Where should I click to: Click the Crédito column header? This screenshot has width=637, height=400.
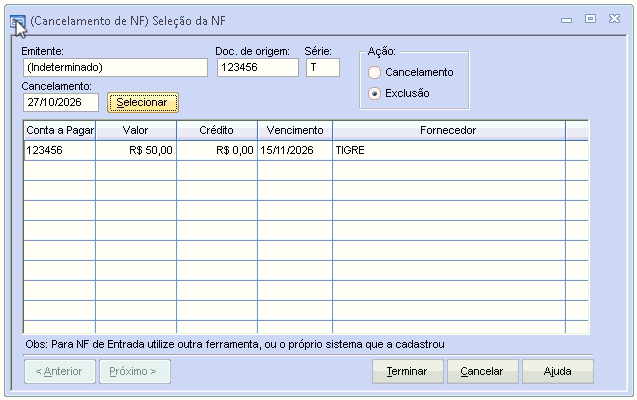pyautogui.click(x=217, y=130)
